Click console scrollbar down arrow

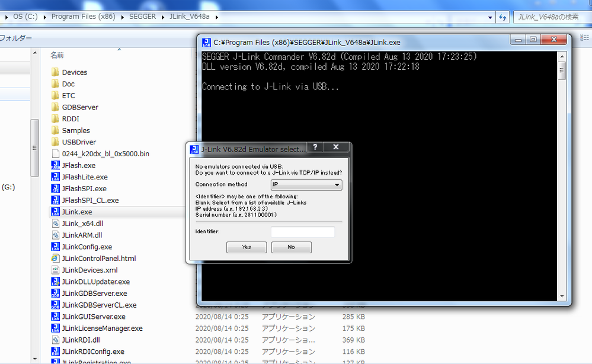point(562,297)
